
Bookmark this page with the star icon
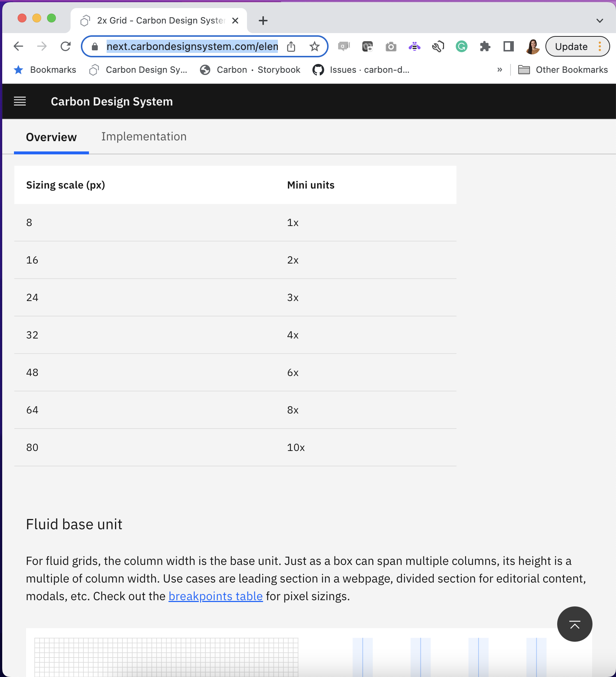point(314,46)
